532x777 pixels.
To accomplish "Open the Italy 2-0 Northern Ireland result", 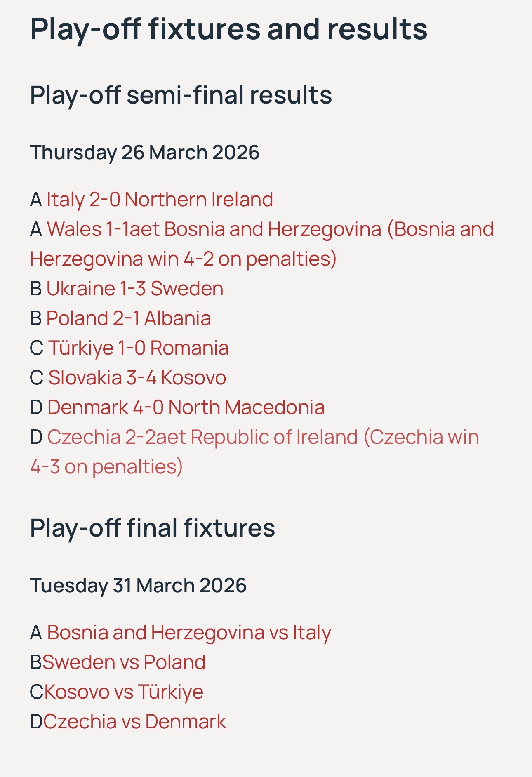I will [160, 200].
